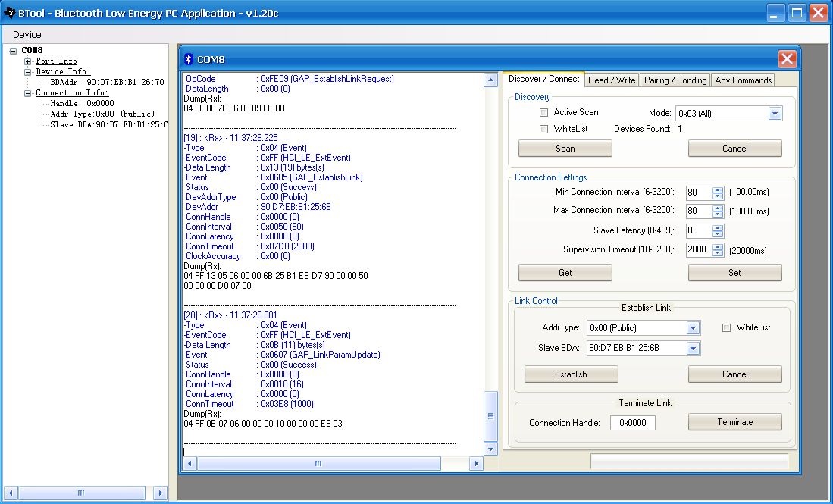Click the GAP_EstablishLink event line in log

tap(274, 177)
